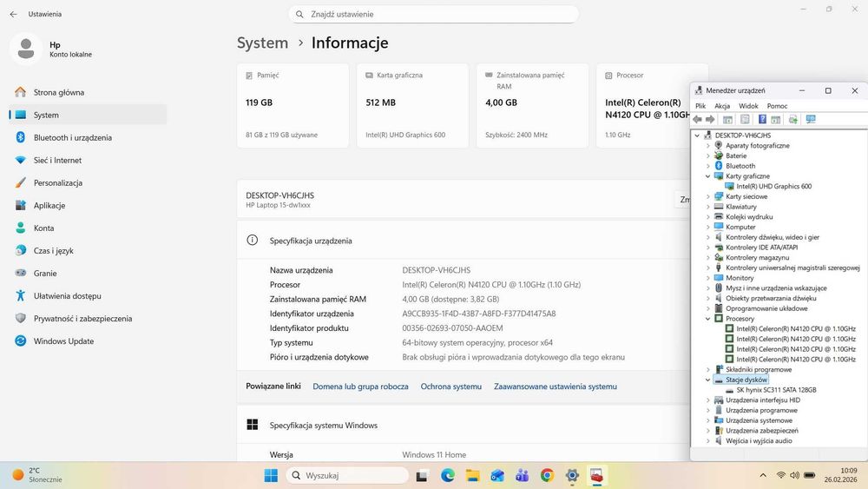
Task: Open Microsoft Teams from taskbar
Action: coord(522,475)
